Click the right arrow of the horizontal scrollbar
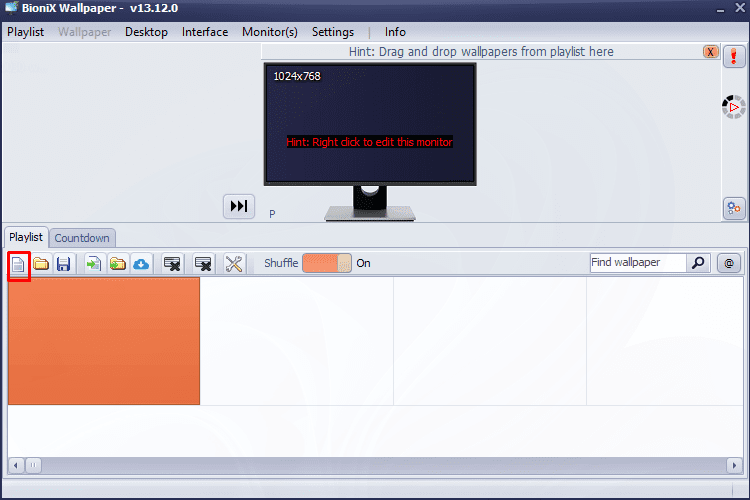 coord(734,465)
